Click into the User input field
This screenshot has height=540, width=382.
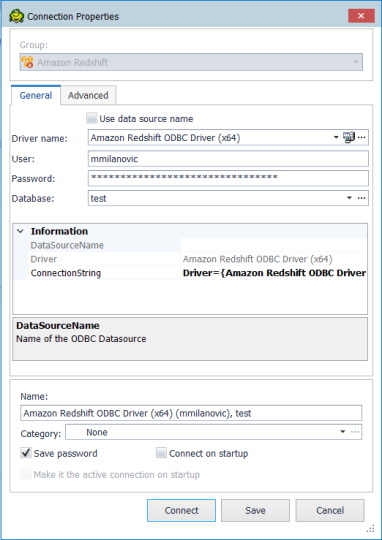coord(228,159)
